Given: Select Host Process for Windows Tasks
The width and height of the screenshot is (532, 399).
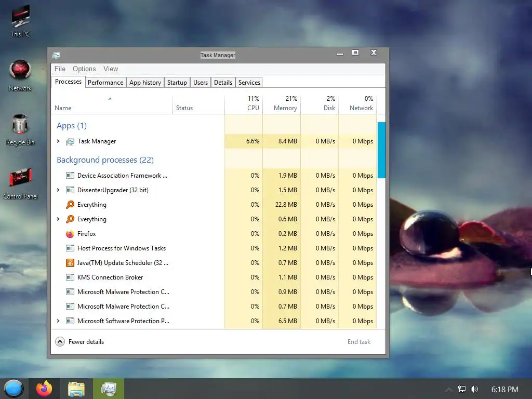Looking at the screenshot, I should pos(214,248).
